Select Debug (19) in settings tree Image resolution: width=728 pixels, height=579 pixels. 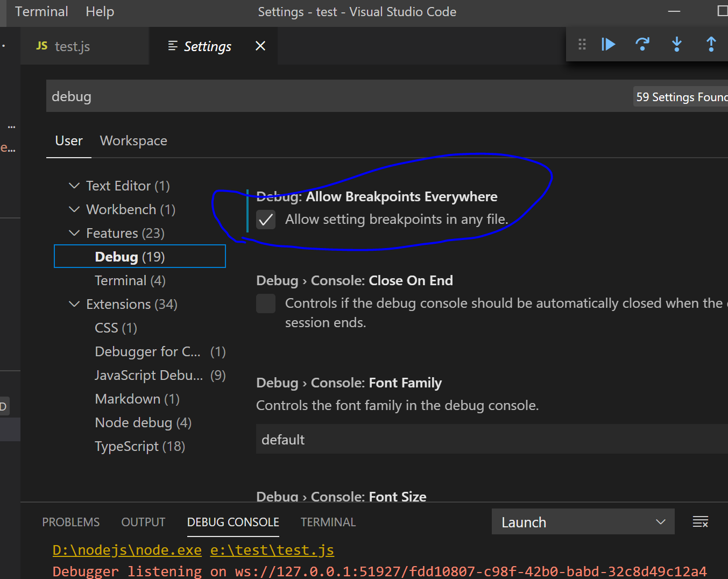click(140, 257)
